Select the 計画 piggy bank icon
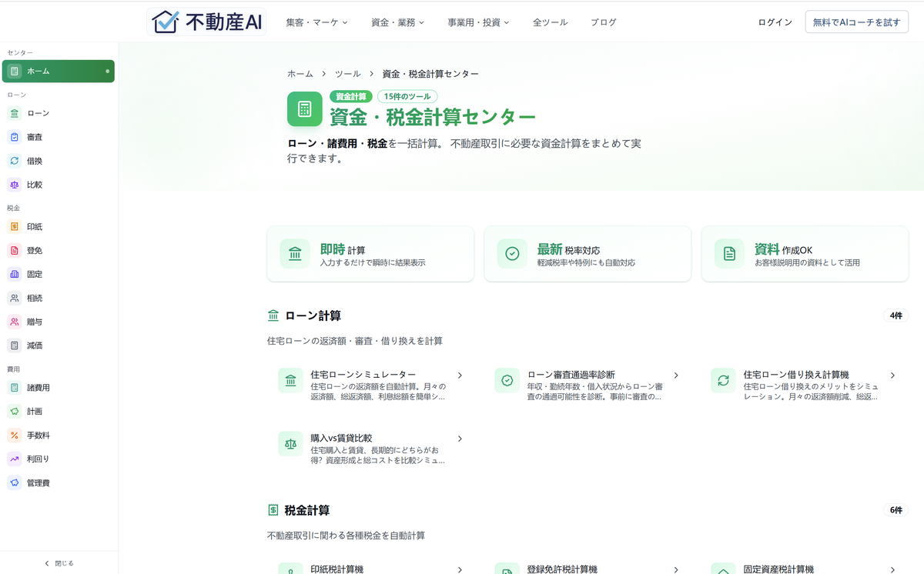This screenshot has height=574, width=924. 15,412
